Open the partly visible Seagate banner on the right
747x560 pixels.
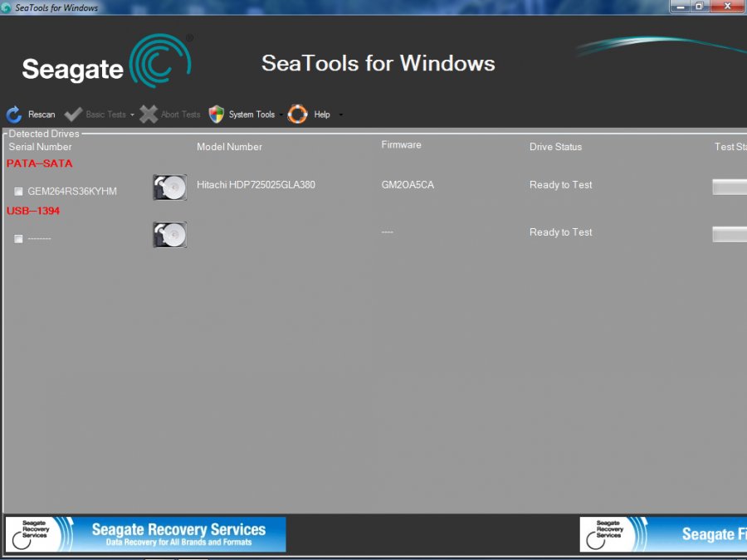(663, 534)
